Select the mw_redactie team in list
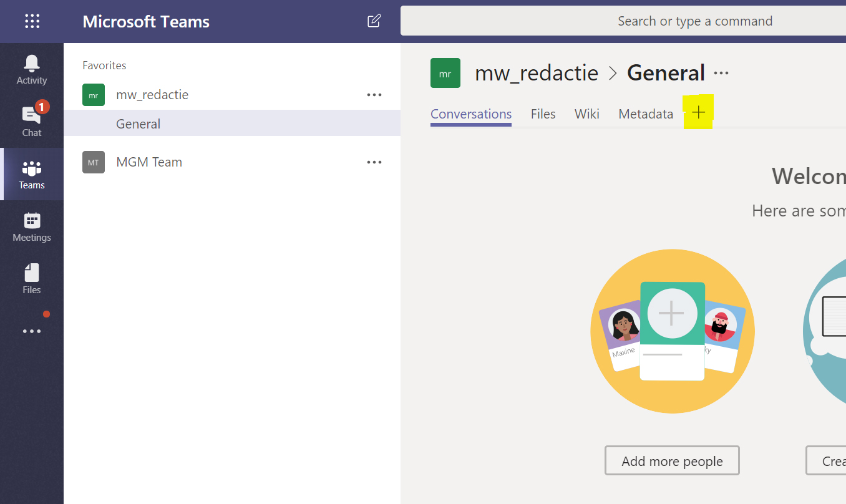 (232, 95)
